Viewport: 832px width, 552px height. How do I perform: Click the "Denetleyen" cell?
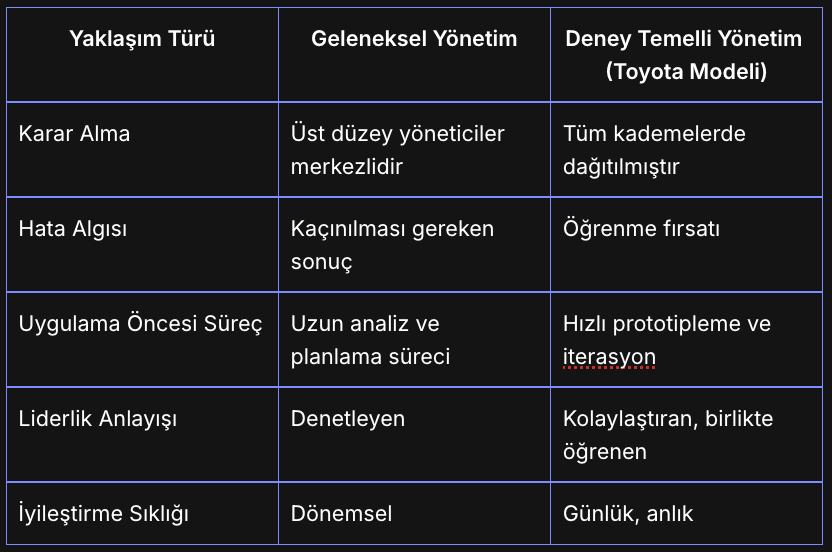click(x=348, y=419)
